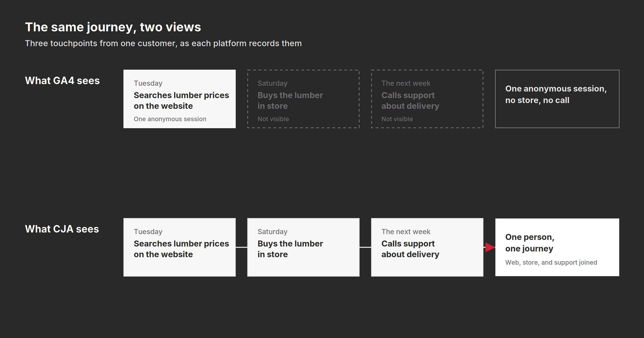
Task: Select the CJA Tuesday lumber search card
Action: pyautogui.click(x=180, y=247)
